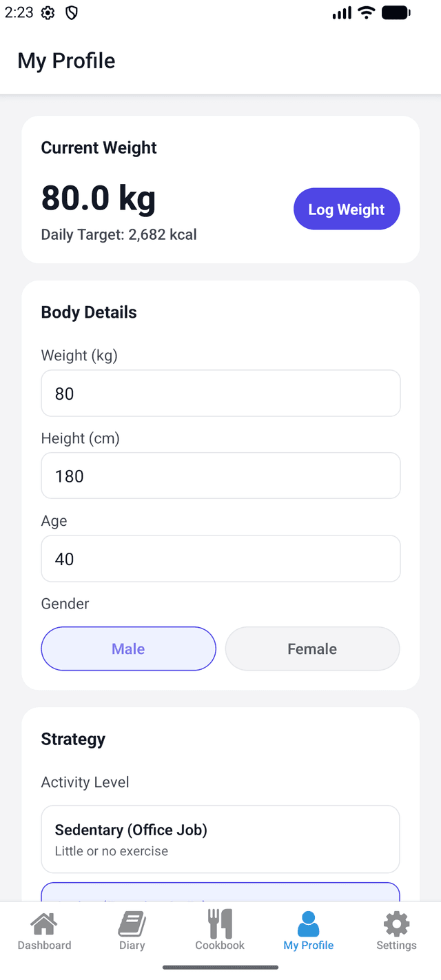Tap the Age input field
The height and width of the screenshot is (980, 441).
220,558
